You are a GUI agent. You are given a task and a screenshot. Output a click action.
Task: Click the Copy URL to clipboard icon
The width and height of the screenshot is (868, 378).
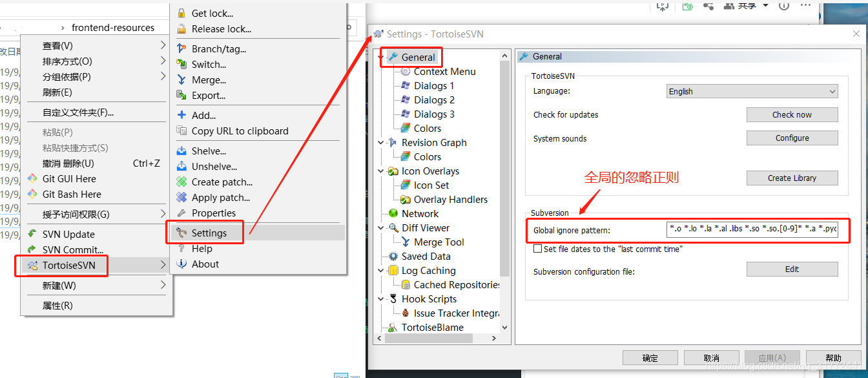181,131
